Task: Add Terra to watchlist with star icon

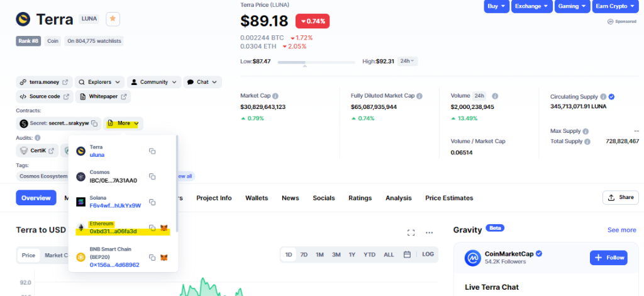Action: (x=113, y=19)
